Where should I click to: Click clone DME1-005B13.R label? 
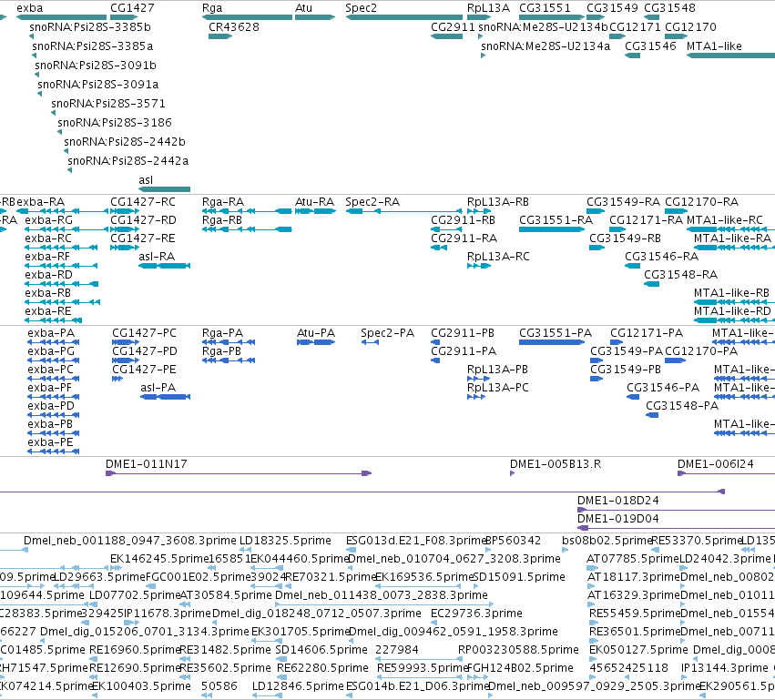point(556,464)
